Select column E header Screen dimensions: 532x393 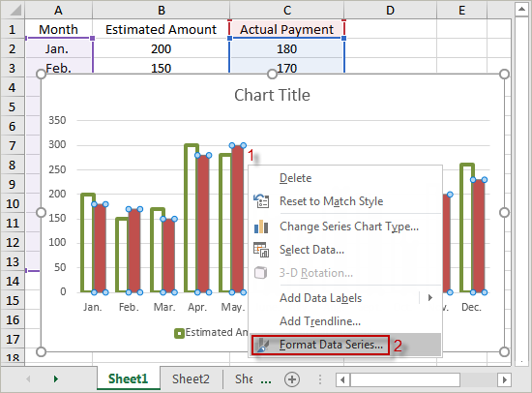pyautogui.click(x=461, y=11)
